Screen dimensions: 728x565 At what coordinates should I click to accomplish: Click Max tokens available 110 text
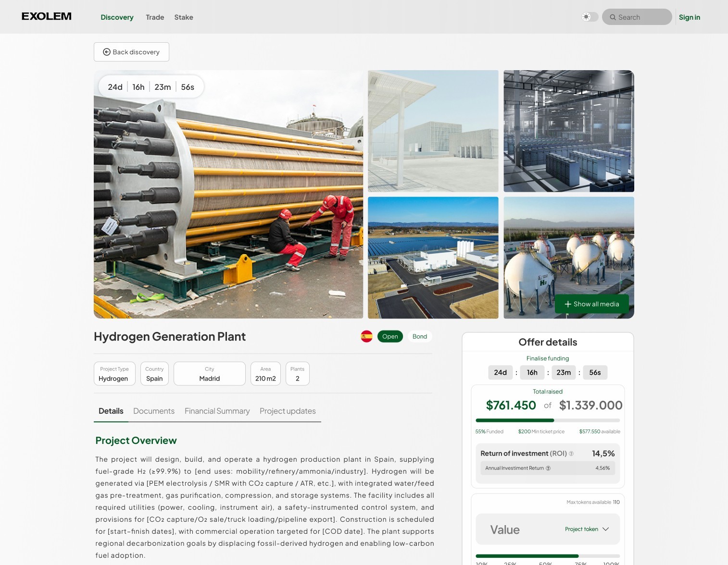click(x=593, y=502)
